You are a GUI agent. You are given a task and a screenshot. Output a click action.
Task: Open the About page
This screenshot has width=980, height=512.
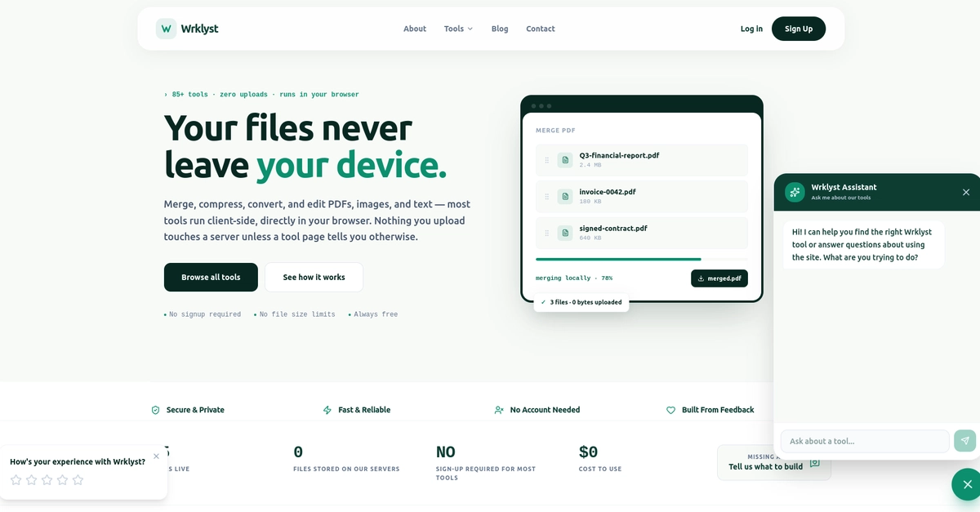(x=415, y=29)
